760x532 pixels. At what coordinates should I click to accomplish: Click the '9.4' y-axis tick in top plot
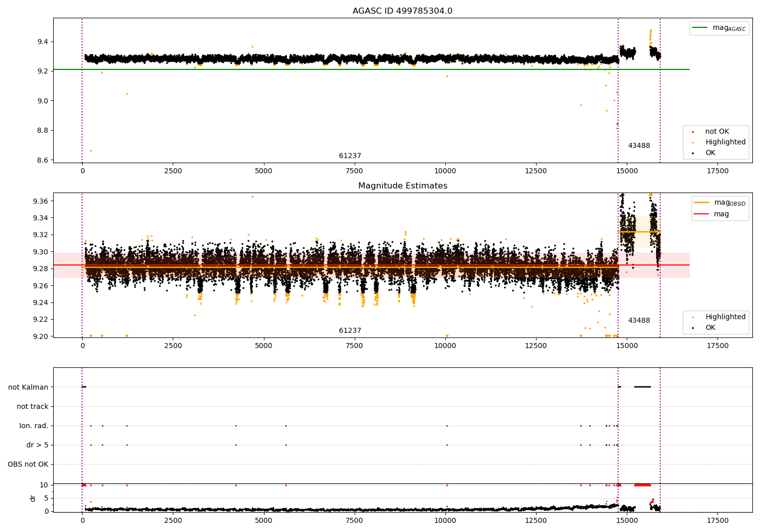point(43,42)
